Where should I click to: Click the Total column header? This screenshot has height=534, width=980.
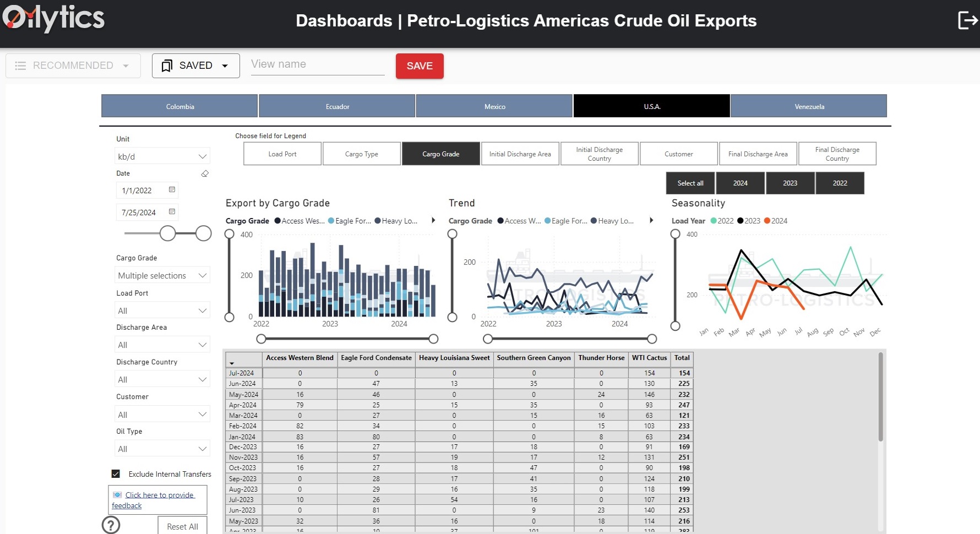coord(682,358)
